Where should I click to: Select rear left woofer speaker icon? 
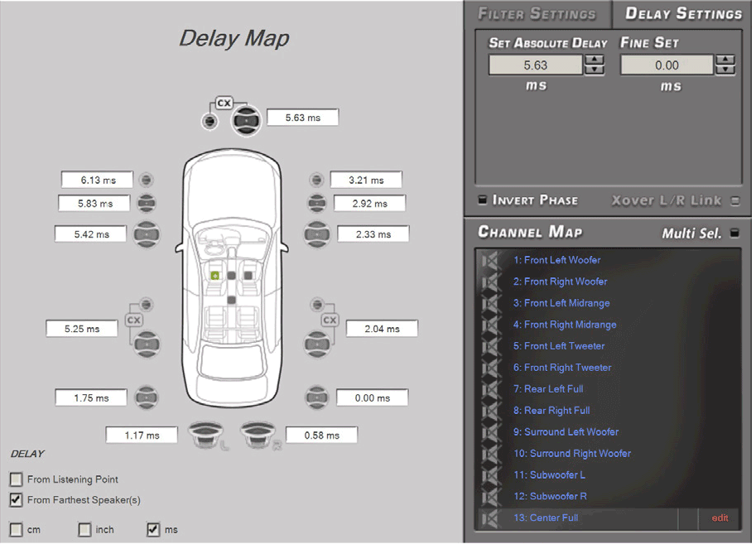tap(147, 344)
